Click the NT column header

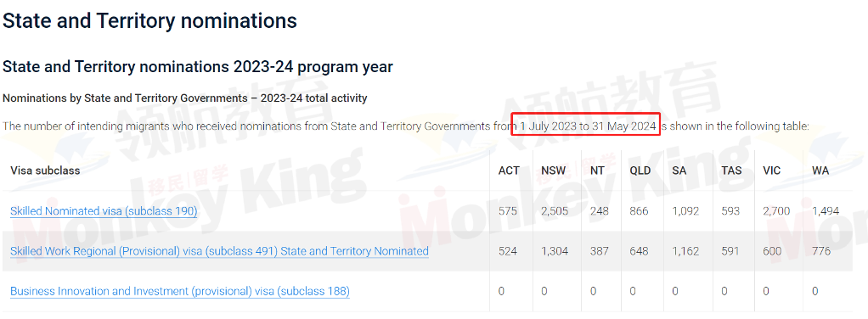(x=597, y=171)
